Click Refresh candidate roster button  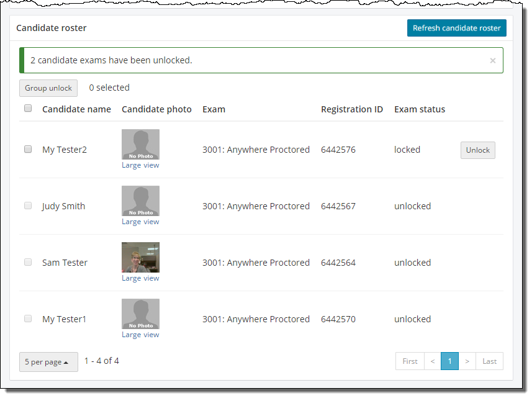[456, 28]
